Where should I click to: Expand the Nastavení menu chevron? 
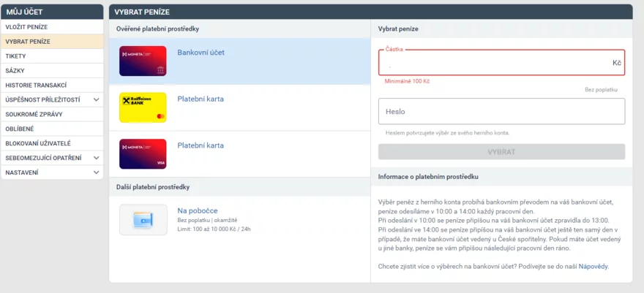point(96,172)
